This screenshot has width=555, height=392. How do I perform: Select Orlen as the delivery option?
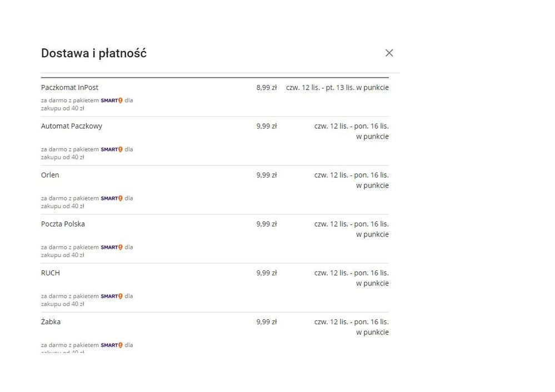tap(50, 175)
